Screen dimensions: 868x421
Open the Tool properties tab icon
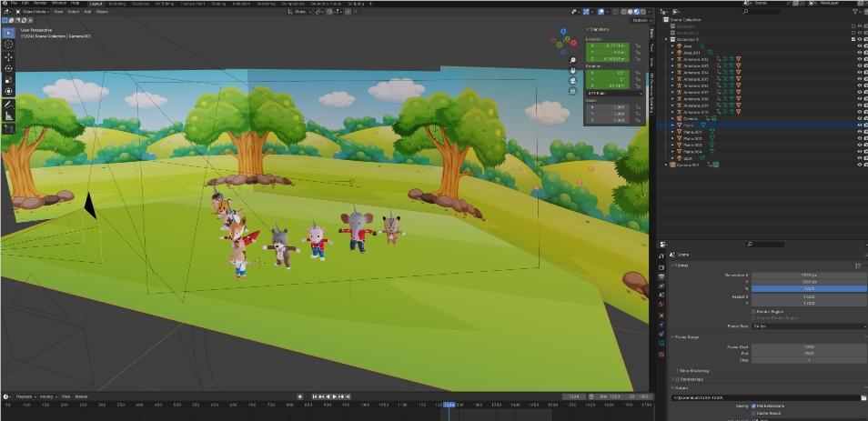pyautogui.click(x=661, y=256)
